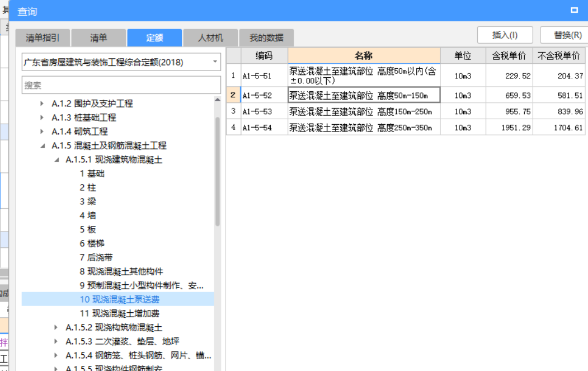
Task: Click tax-included price 229.52
Action: 509,76
